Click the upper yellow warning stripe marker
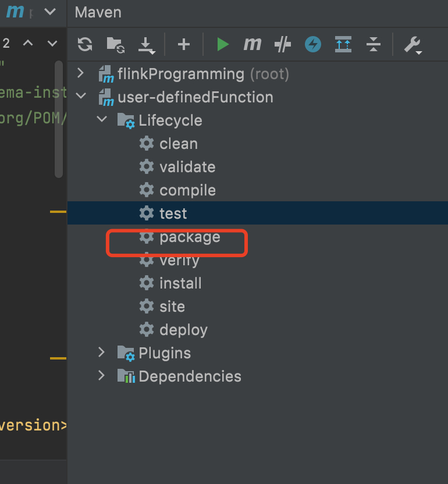The width and height of the screenshot is (448, 484). [58, 212]
